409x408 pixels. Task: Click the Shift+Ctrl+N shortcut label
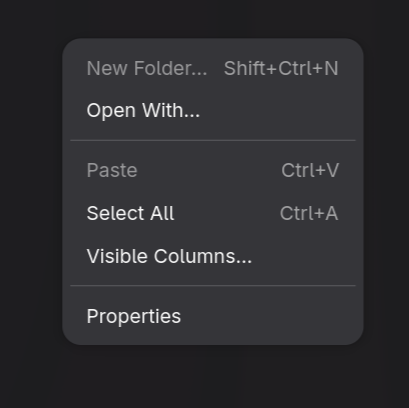tap(281, 68)
